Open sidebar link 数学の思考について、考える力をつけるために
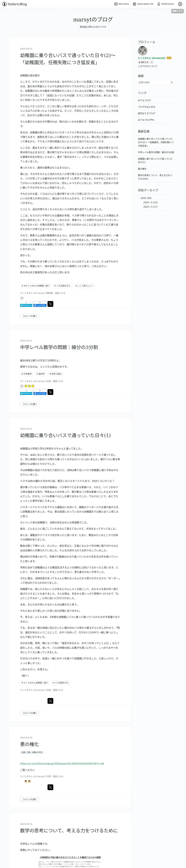The height and width of the screenshot is (868, 186). 155,177
